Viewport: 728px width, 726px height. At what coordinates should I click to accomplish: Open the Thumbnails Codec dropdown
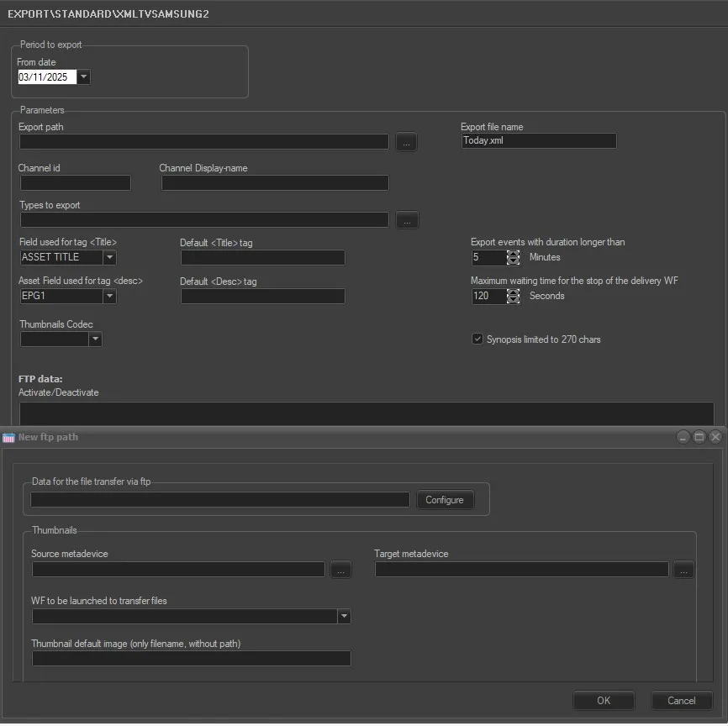[95, 339]
